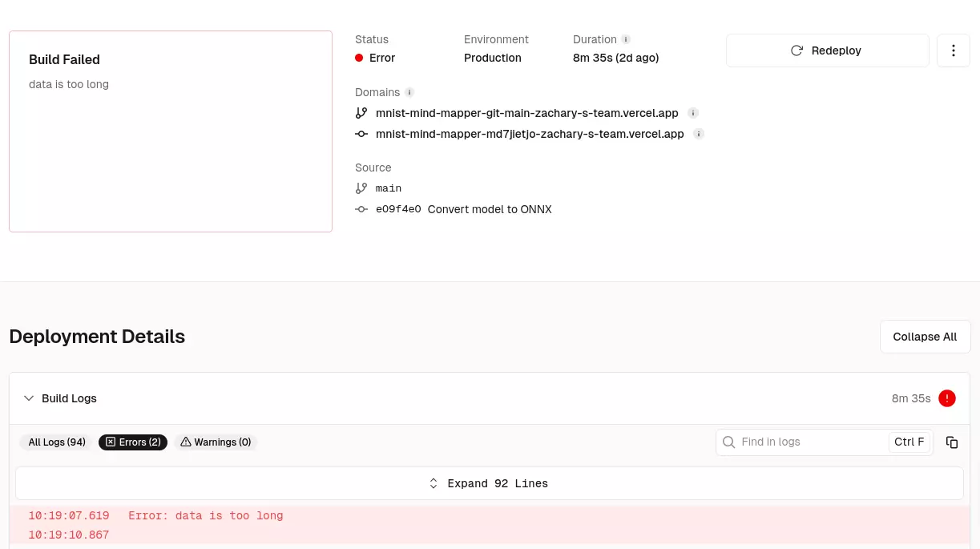Click the Domains info icon
The image size is (980, 549).
(x=409, y=92)
